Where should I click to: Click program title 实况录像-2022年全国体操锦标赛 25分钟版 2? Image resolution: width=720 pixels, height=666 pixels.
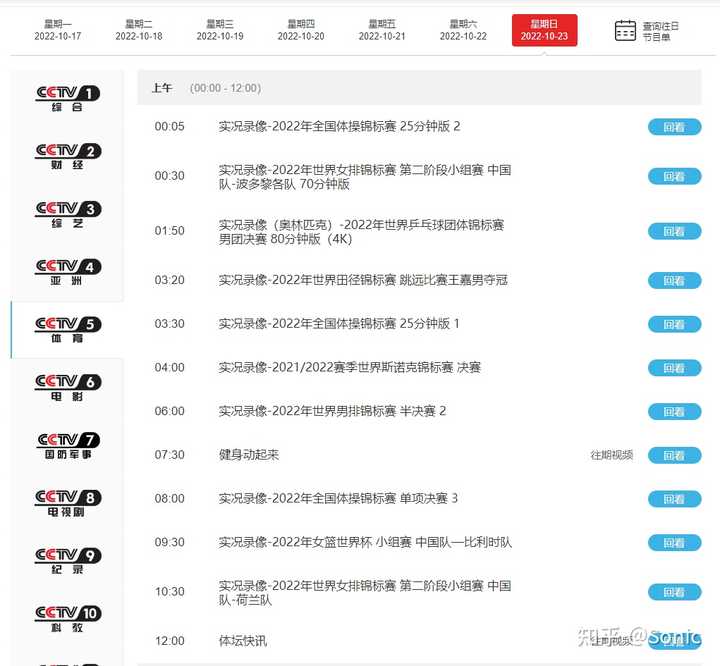click(x=339, y=126)
